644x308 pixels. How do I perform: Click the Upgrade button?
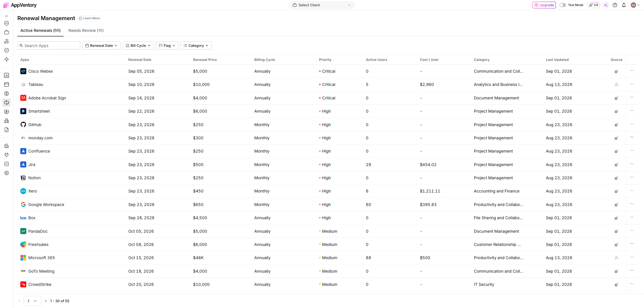[x=544, y=5]
